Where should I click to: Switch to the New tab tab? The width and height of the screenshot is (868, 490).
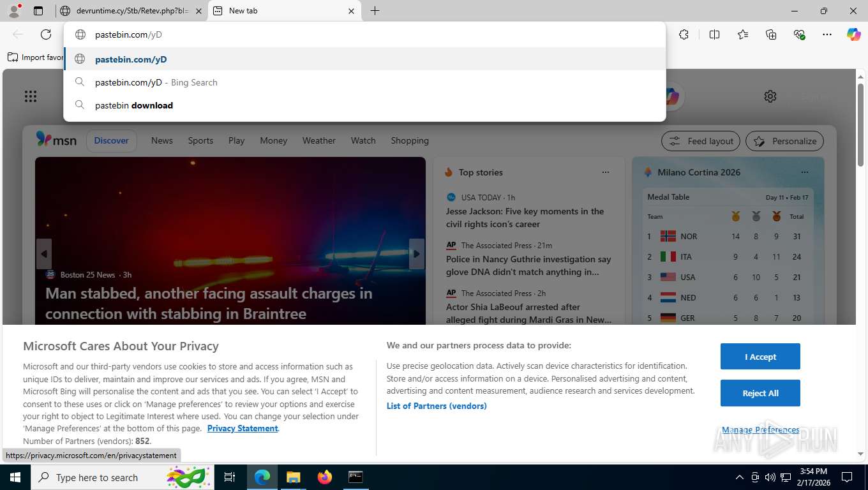tap(284, 11)
